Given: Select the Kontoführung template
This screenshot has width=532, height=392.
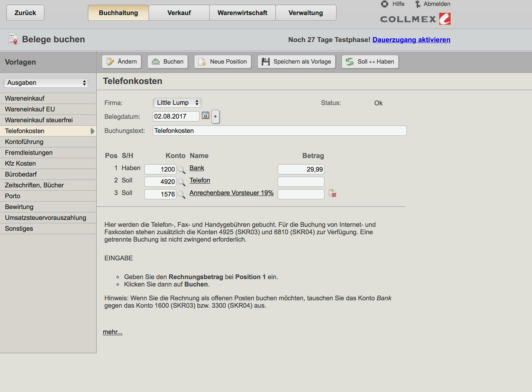Looking at the screenshot, I should tap(48, 142).
